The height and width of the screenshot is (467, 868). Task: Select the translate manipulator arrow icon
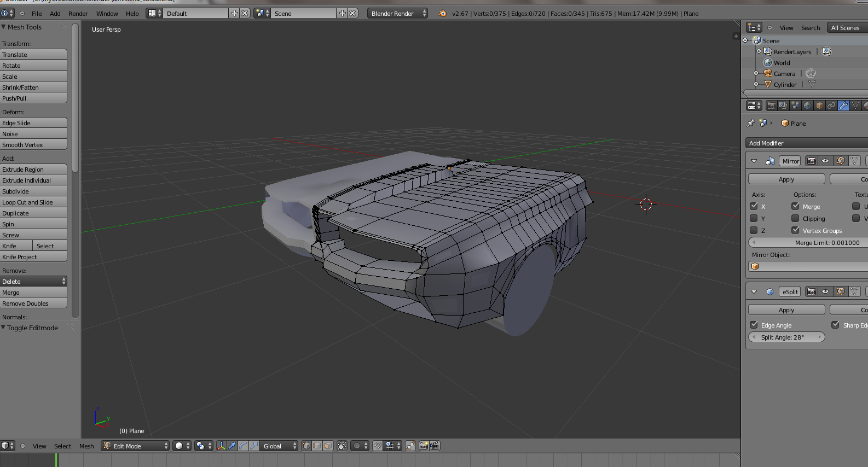coord(232,446)
